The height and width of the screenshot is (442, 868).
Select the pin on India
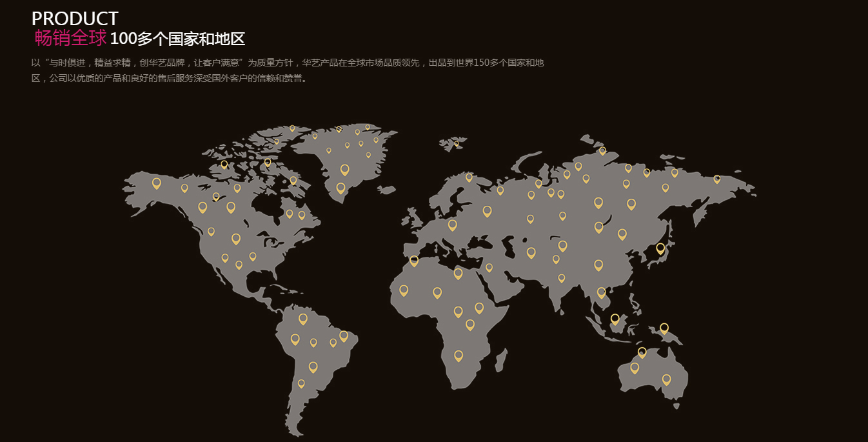pos(562,278)
